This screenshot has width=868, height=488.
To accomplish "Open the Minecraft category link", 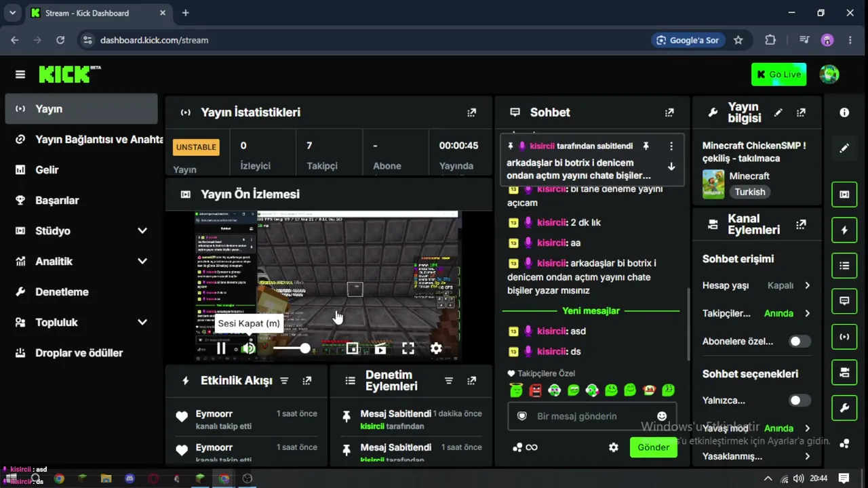I will [749, 176].
